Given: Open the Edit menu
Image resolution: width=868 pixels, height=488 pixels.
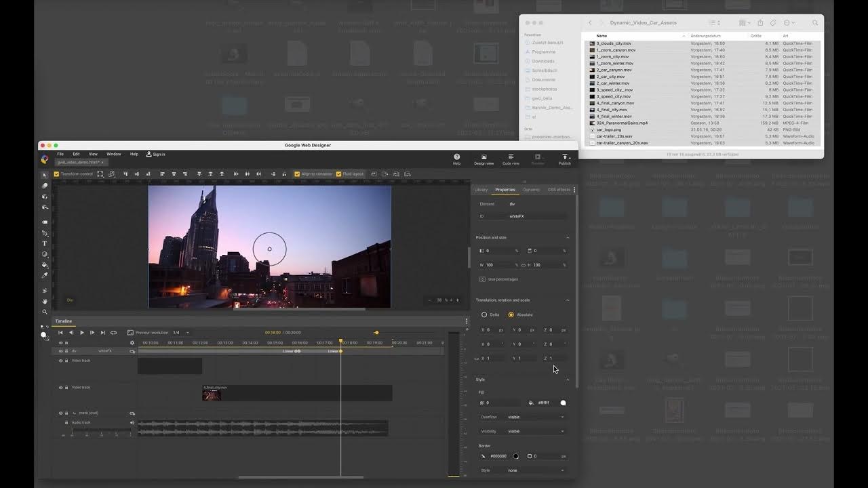Looking at the screenshot, I should [x=76, y=155].
